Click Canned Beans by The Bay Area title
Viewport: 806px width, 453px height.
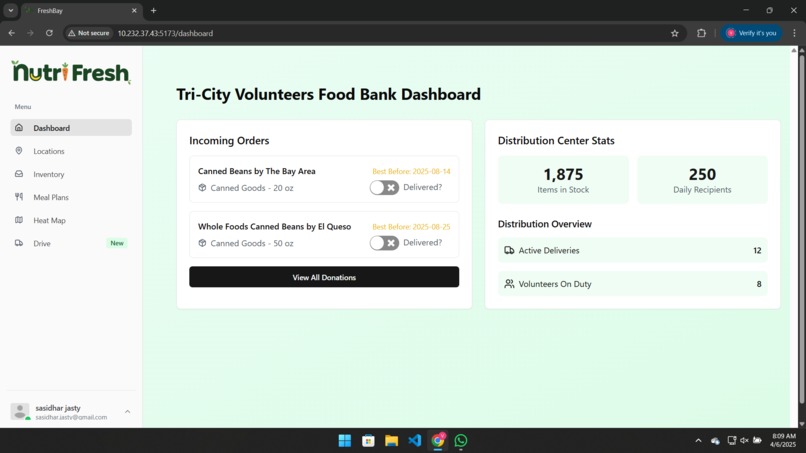pyautogui.click(x=257, y=171)
